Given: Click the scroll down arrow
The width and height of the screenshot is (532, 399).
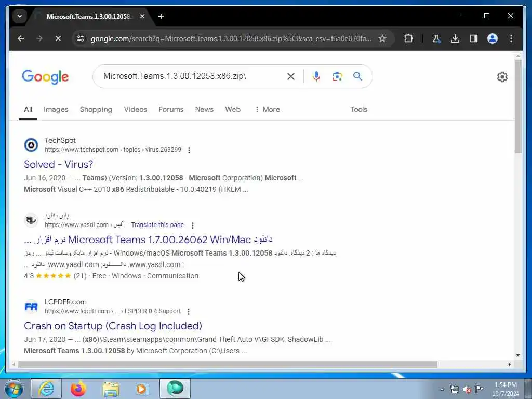Looking at the screenshot, I should pyautogui.click(x=518, y=355).
